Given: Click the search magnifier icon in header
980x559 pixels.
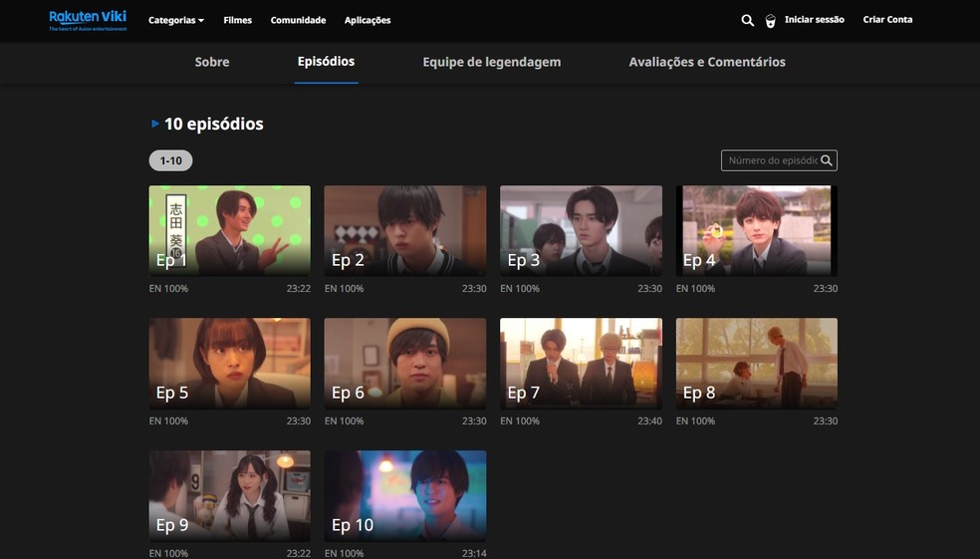Looking at the screenshot, I should (x=748, y=20).
